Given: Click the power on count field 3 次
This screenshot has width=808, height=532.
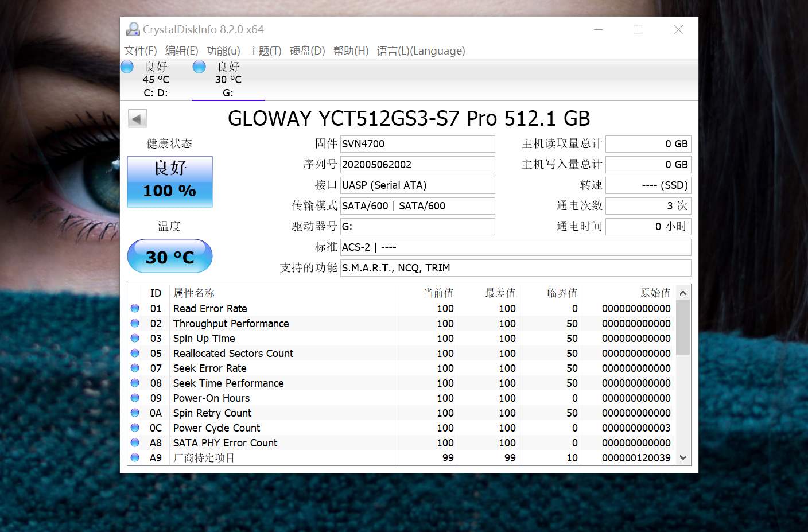Looking at the screenshot, I should (648, 206).
